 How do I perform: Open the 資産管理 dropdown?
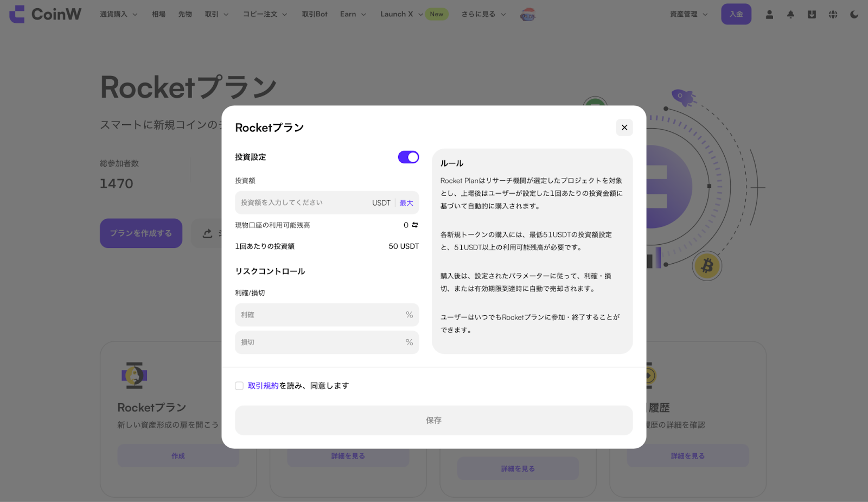(x=688, y=14)
